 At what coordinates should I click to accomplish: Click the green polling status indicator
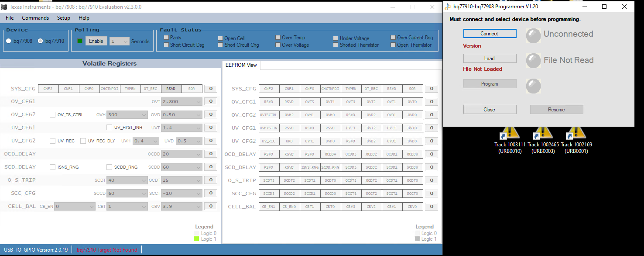80,41
